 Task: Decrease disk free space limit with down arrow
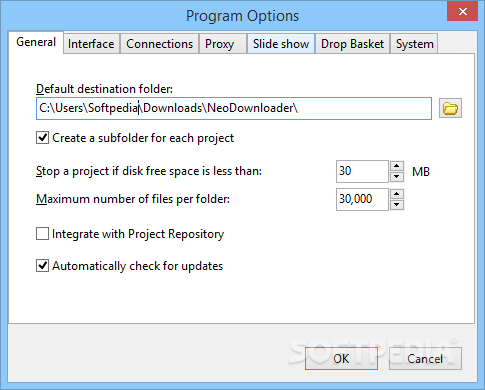[397, 177]
